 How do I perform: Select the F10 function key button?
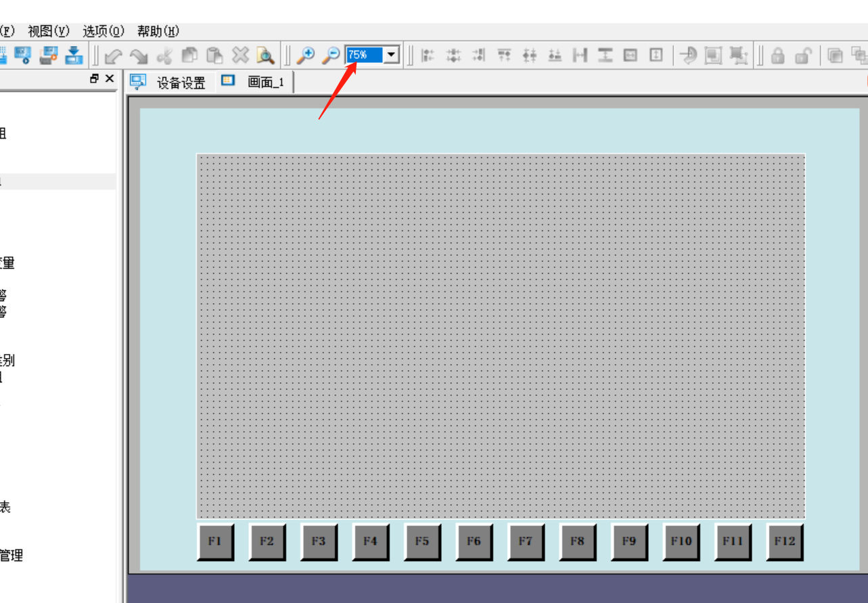[x=681, y=541]
